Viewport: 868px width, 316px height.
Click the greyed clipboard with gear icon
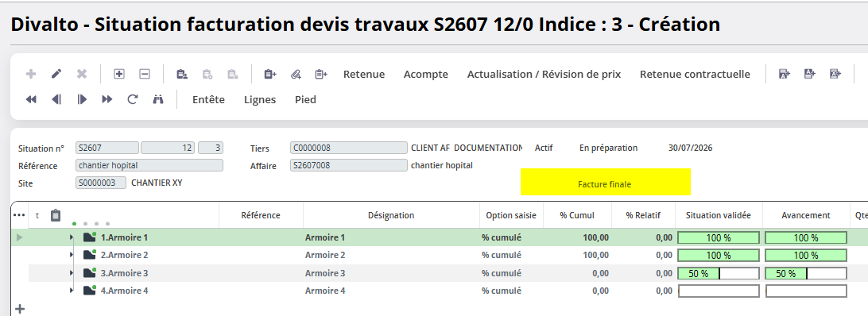click(207, 74)
